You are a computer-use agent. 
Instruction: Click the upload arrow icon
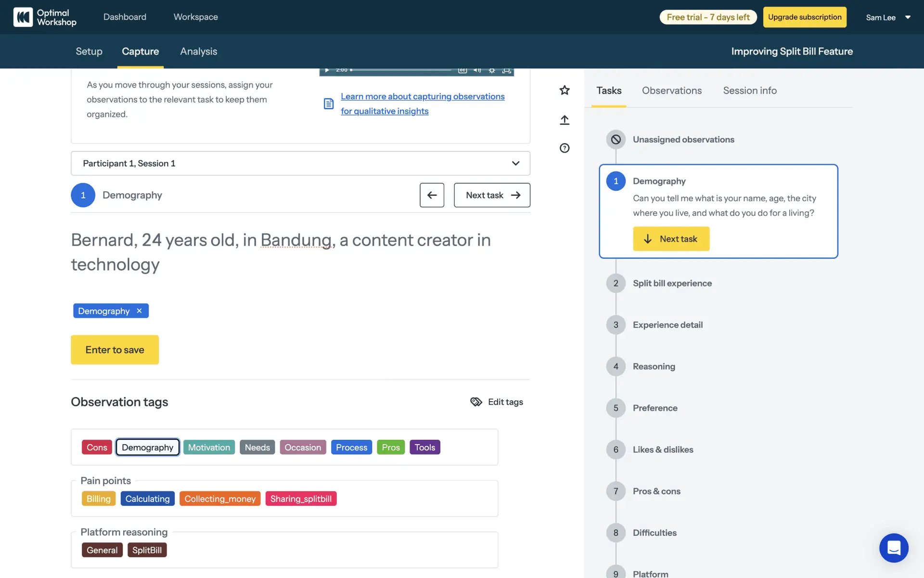coord(565,120)
